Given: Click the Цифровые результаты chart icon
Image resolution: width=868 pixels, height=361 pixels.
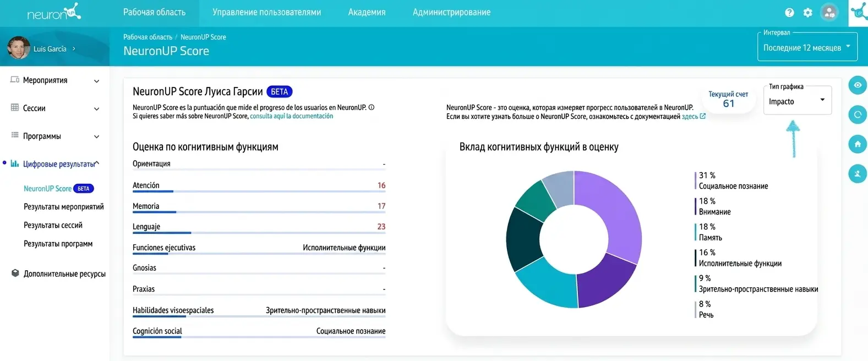Looking at the screenshot, I should (15, 163).
